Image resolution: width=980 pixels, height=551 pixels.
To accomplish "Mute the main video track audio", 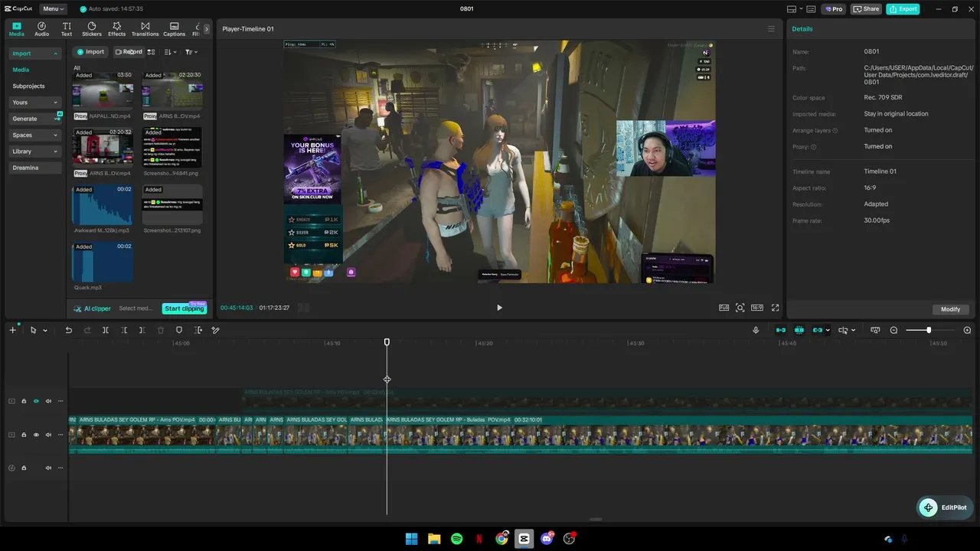I will (48, 435).
